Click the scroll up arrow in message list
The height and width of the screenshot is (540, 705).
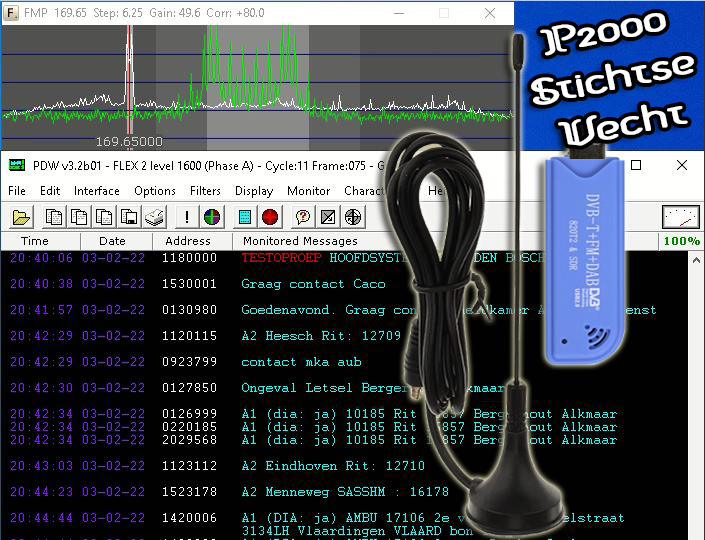[696, 260]
